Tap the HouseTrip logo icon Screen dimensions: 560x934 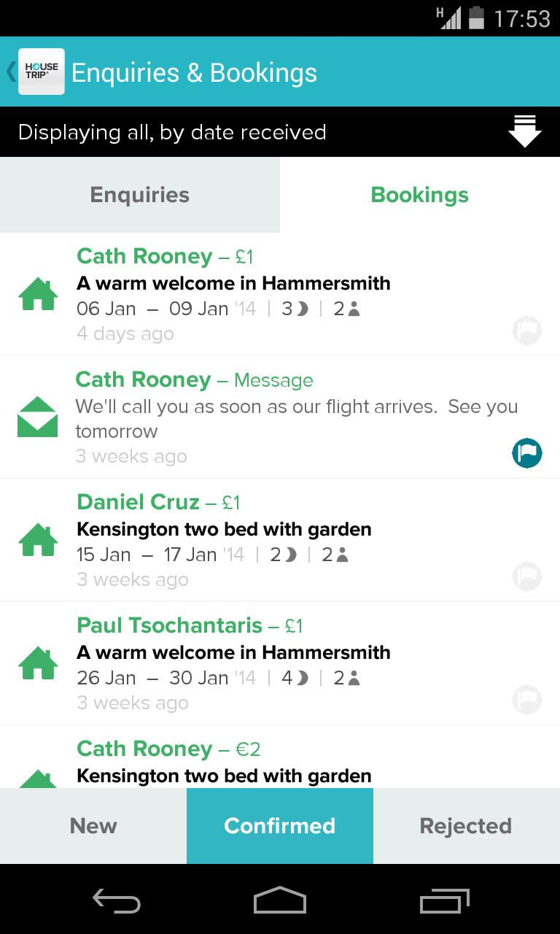41,72
